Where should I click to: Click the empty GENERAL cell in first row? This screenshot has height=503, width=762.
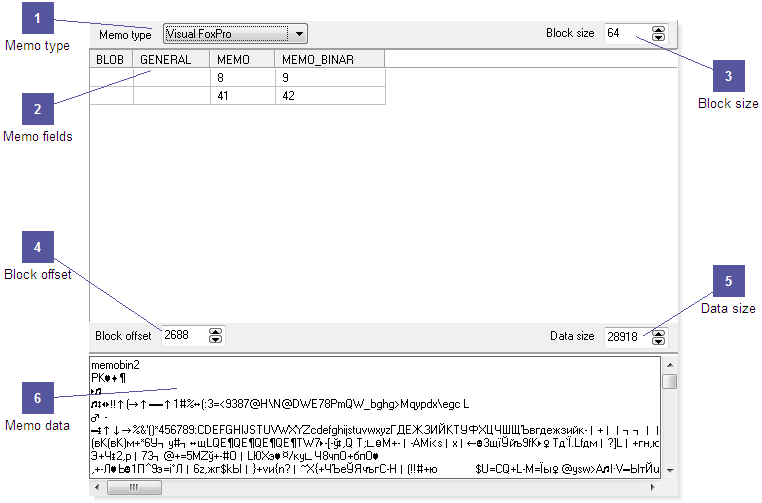coord(172,78)
